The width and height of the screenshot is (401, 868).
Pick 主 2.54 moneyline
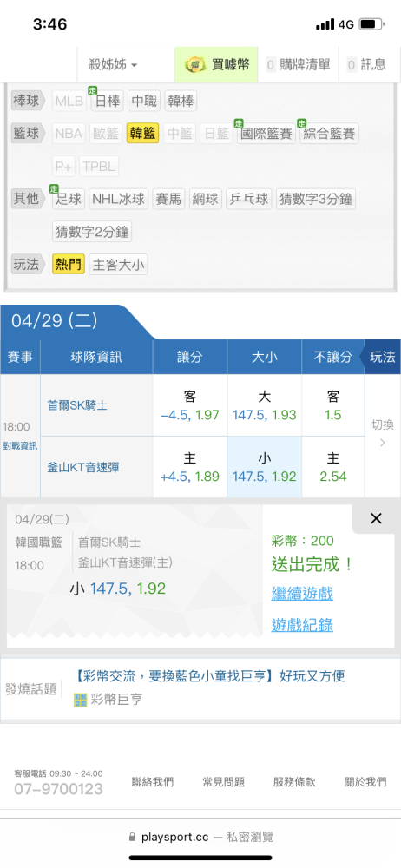point(333,467)
